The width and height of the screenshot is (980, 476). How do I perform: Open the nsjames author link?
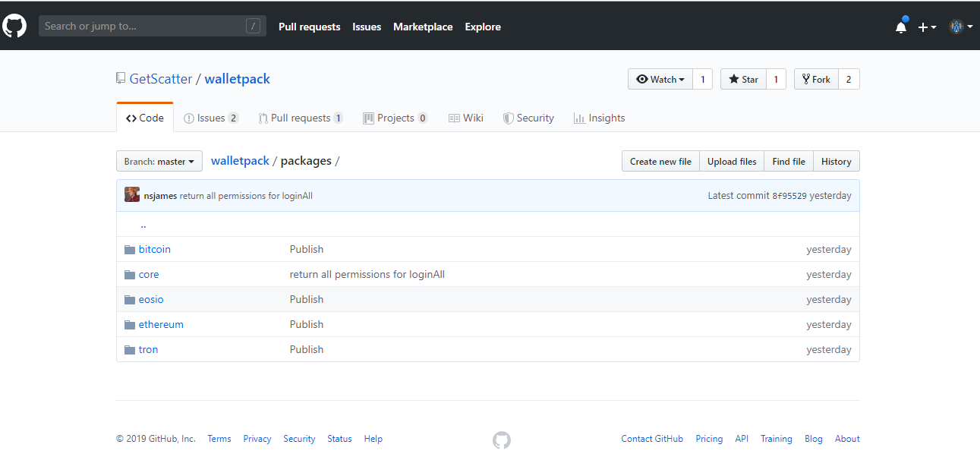160,196
